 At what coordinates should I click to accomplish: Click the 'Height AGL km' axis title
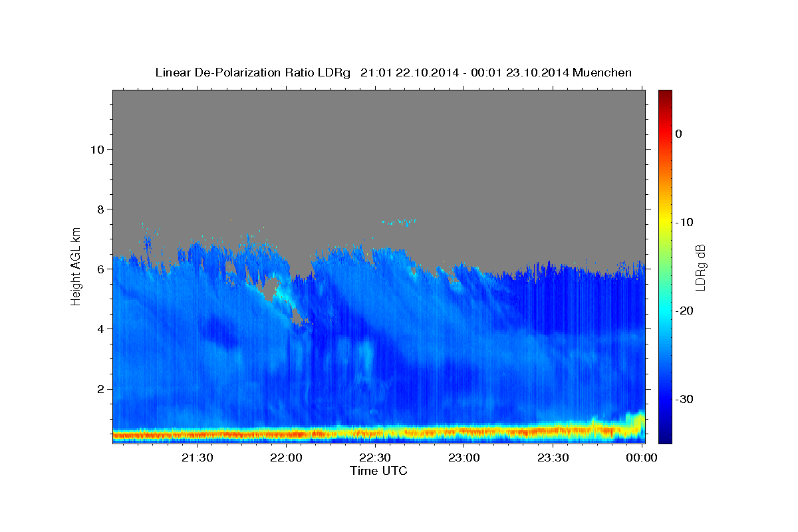pos(76,265)
